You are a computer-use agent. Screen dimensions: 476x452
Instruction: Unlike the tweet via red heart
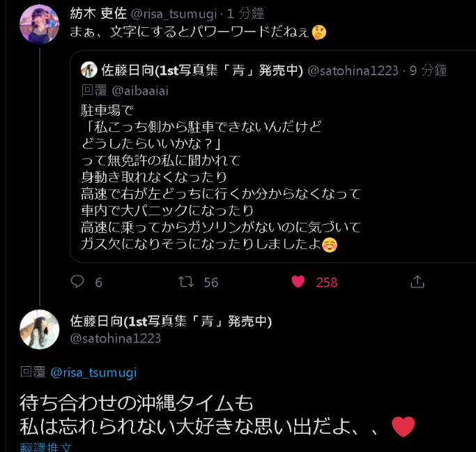(x=298, y=281)
